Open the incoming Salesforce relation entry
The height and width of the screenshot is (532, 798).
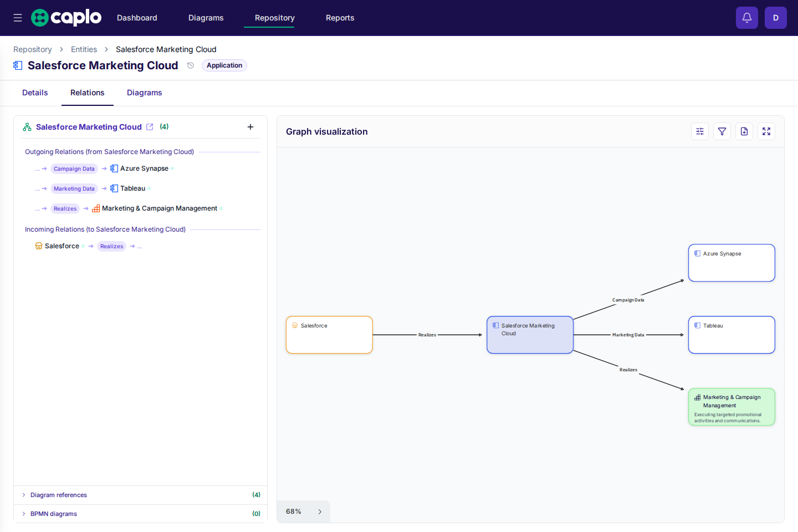pyautogui.click(x=62, y=246)
